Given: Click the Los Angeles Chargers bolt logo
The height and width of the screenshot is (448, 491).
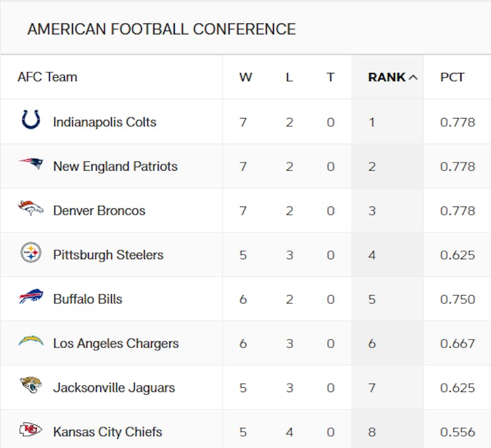Looking at the screenshot, I should 31,342.
